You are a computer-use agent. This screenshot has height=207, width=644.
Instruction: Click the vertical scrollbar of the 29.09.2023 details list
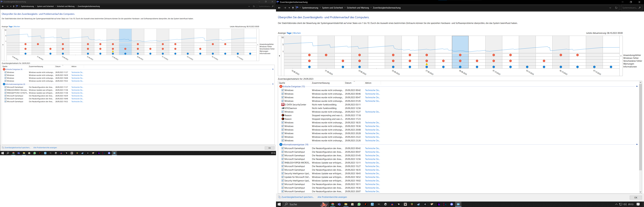[x=640, y=125]
